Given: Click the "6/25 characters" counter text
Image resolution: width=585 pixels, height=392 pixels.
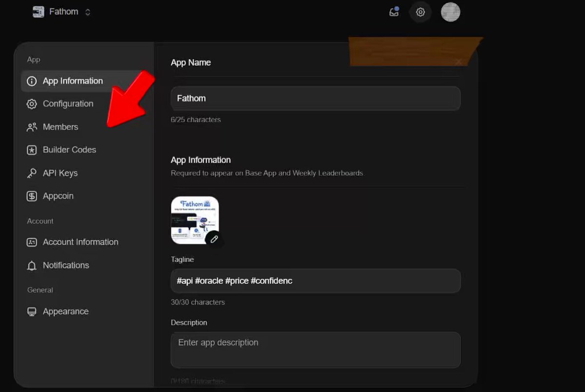Looking at the screenshot, I should point(195,119).
